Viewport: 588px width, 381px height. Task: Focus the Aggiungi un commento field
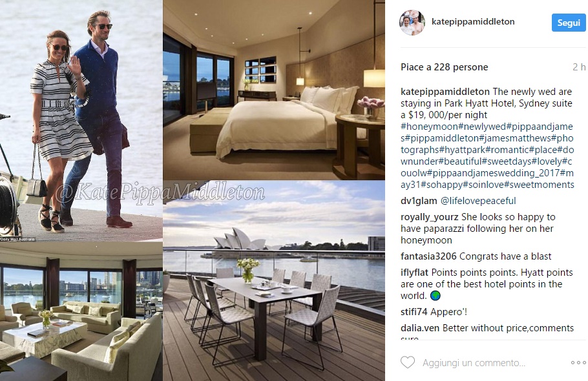474,363
